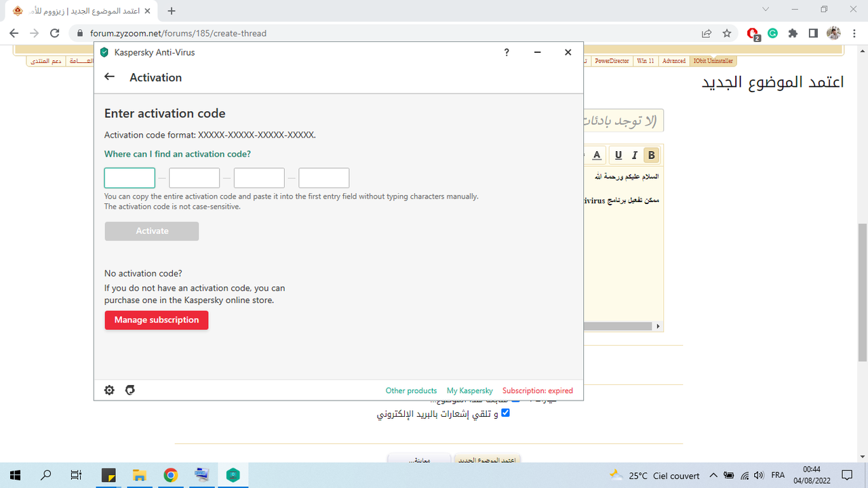This screenshot has width=868, height=488.
Task: Toggle email notifications checkbox
Action: point(505,413)
